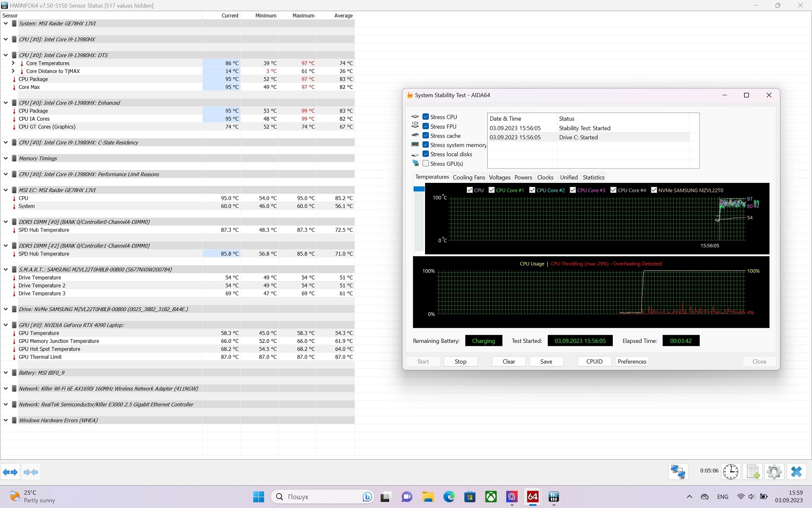Image resolution: width=812 pixels, height=508 pixels.
Task: Switch to Unified tab
Action: (568, 177)
